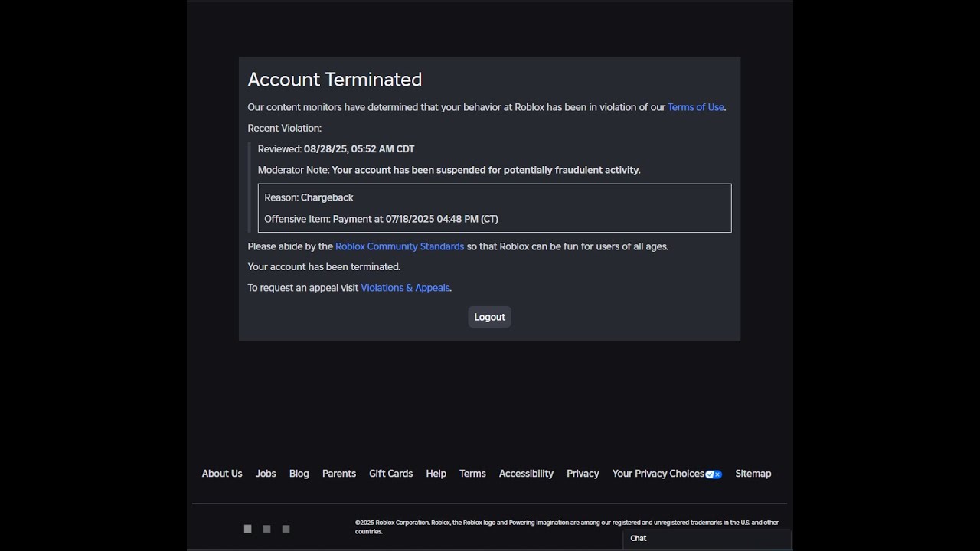The width and height of the screenshot is (980, 551).
Task: Open the Jobs footer link
Action: (x=266, y=474)
